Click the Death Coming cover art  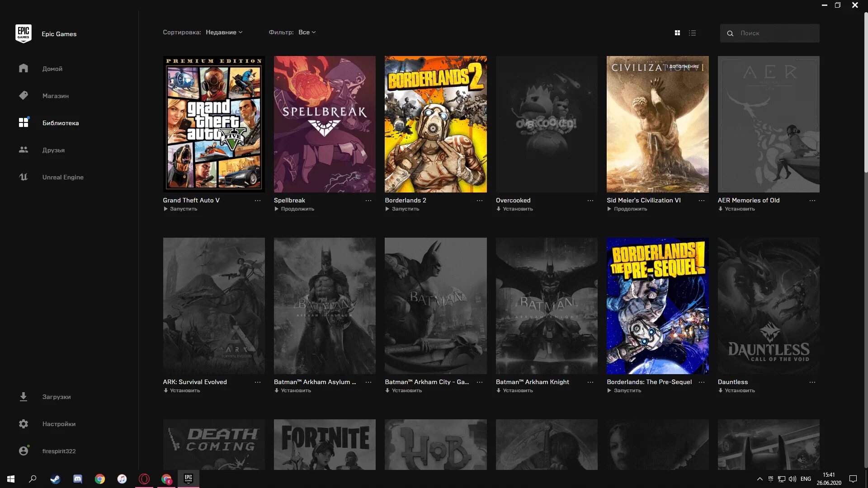(x=214, y=445)
